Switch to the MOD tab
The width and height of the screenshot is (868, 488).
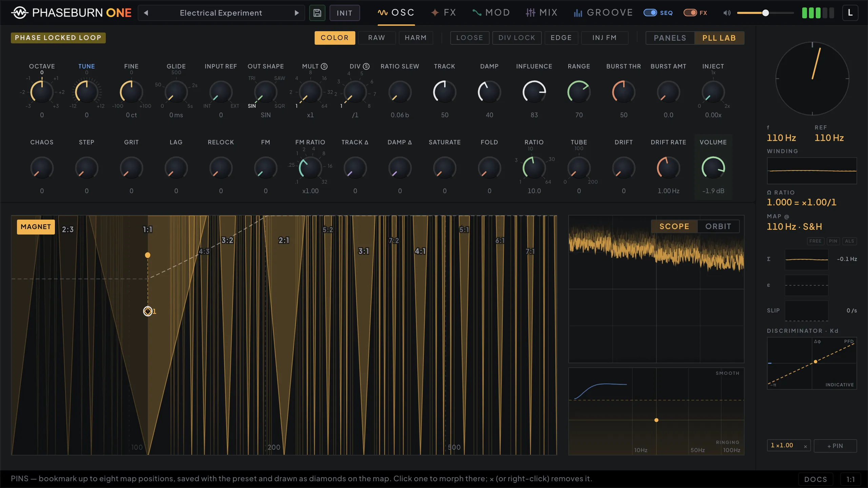[491, 13]
